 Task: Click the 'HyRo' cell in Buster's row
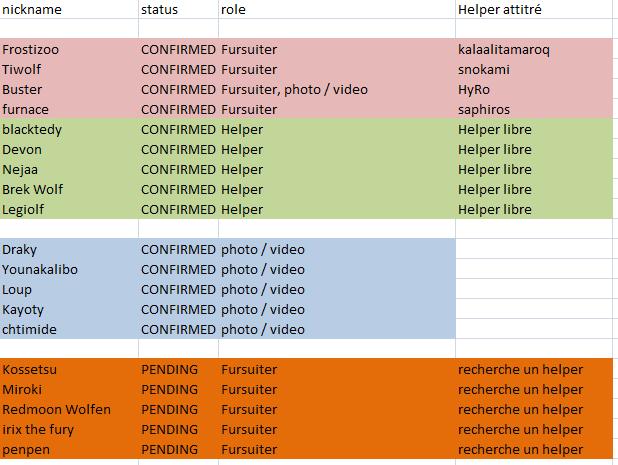point(474,89)
